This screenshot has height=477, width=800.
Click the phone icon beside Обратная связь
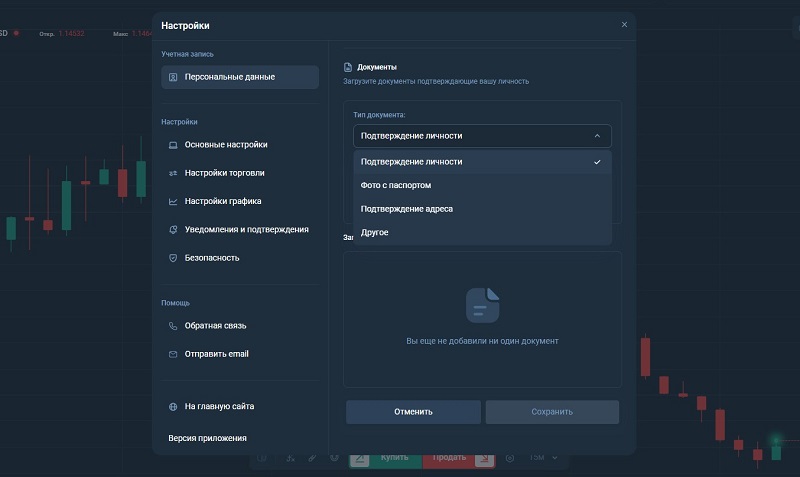pos(173,326)
